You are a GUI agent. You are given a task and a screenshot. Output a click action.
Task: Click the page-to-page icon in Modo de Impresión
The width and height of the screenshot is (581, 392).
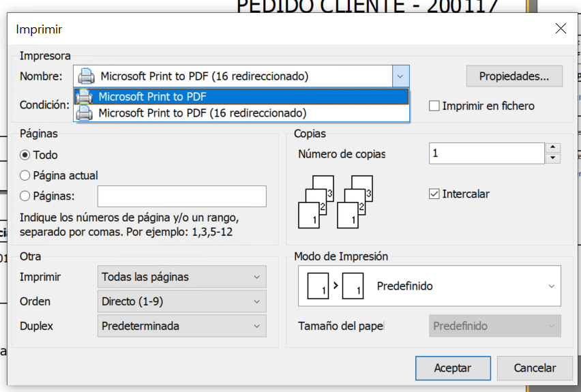(x=336, y=286)
